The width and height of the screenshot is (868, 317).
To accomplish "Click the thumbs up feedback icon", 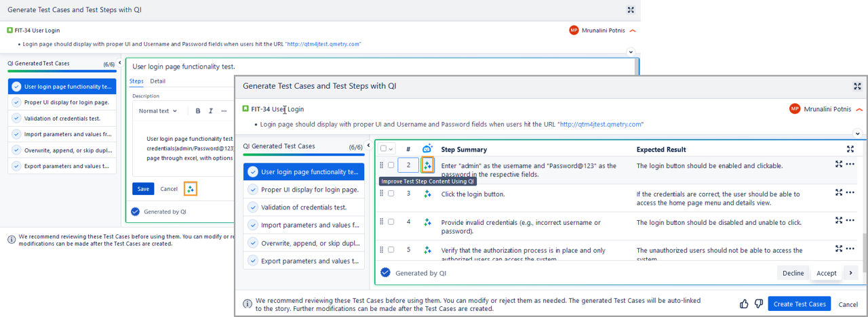I will 744,304.
